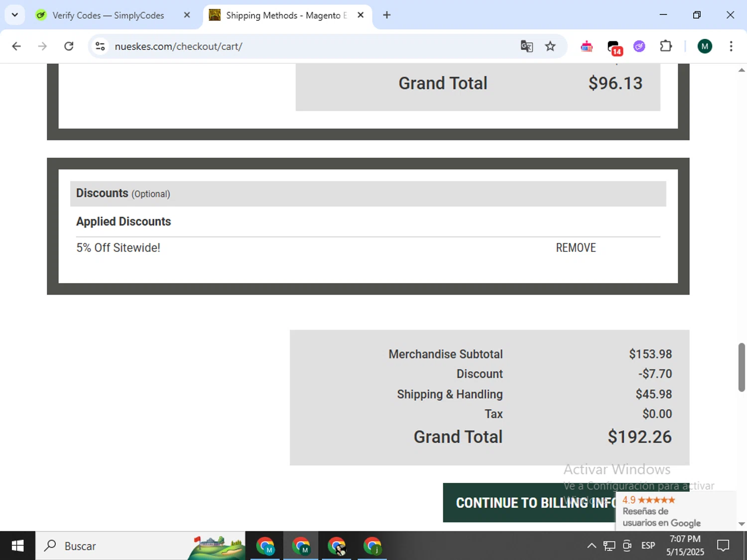Image resolution: width=747 pixels, height=560 pixels.
Task: Open the third Chrome taskbar icon
Action: 337,546
